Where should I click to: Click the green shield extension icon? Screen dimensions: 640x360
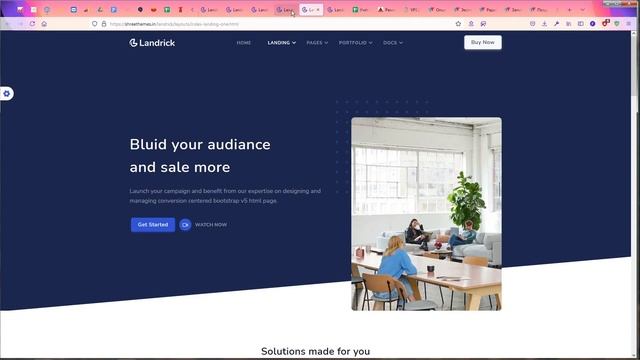(617, 24)
